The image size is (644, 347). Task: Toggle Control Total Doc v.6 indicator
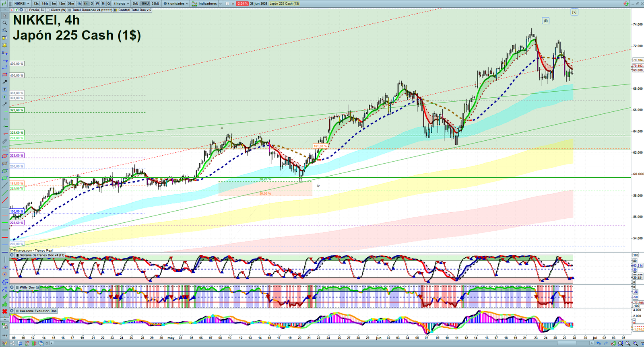point(116,10)
